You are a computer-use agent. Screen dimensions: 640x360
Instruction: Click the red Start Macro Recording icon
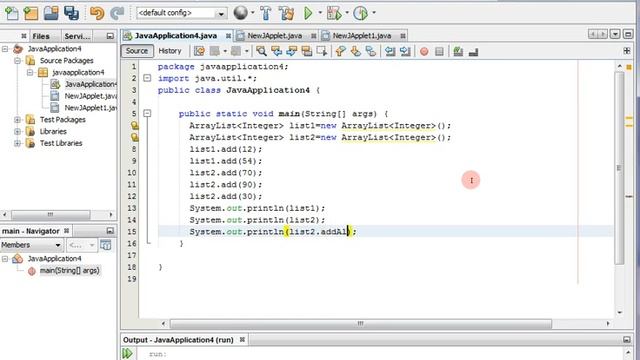point(424,51)
